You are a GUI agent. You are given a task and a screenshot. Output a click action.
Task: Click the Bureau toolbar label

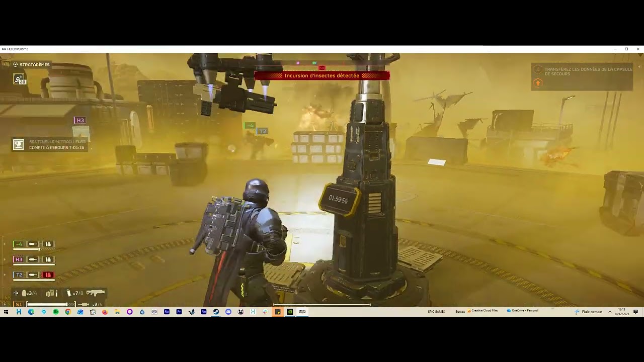pyautogui.click(x=460, y=312)
